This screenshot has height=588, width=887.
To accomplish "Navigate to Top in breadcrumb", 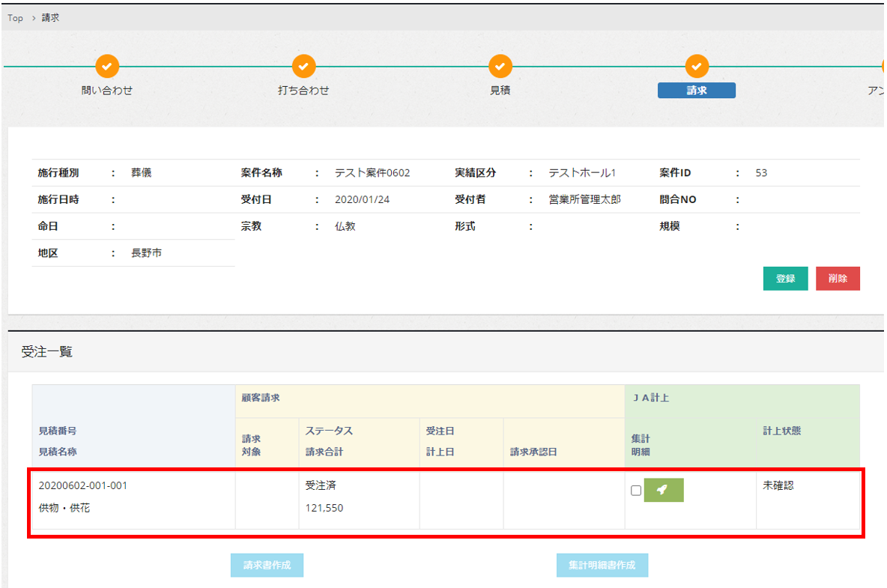I will coord(15,18).
